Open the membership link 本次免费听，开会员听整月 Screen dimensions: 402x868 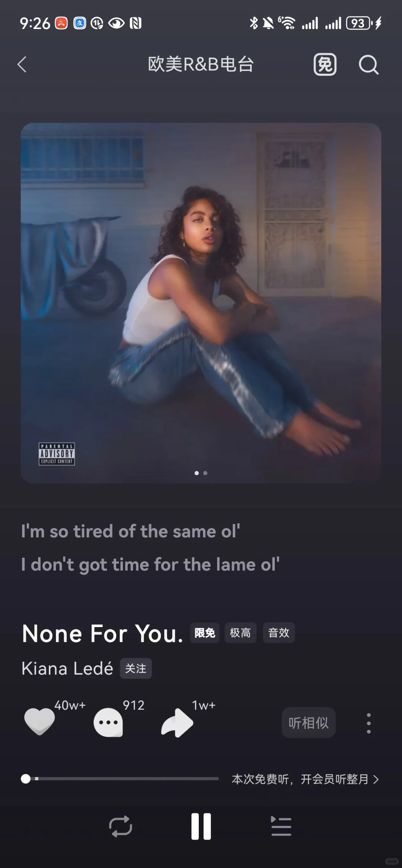point(305,779)
